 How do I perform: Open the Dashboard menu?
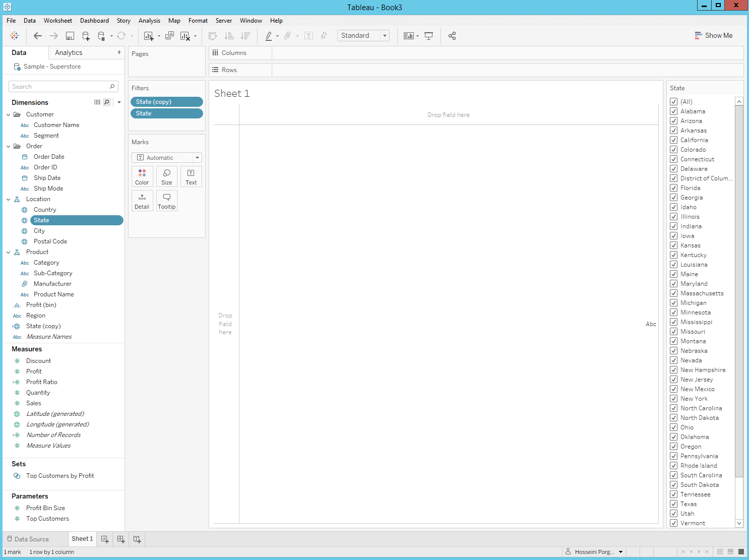click(94, 21)
